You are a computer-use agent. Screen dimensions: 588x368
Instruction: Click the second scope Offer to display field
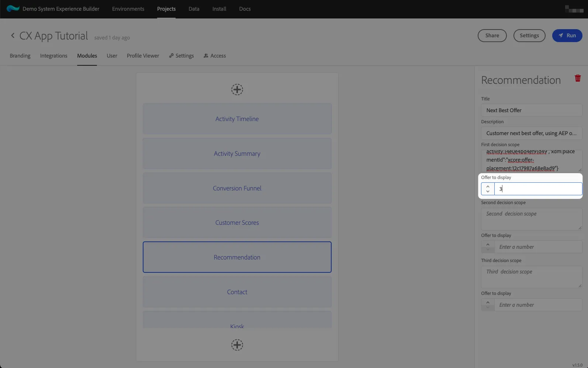click(x=538, y=247)
